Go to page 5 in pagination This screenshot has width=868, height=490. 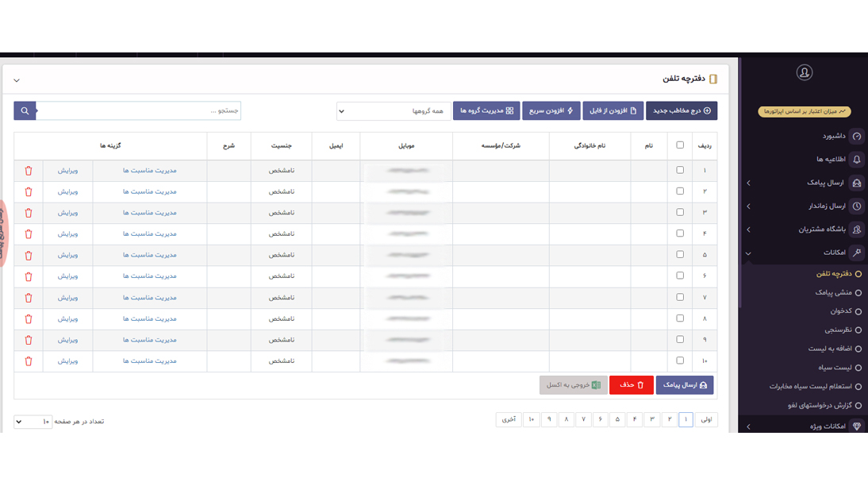coord(617,419)
